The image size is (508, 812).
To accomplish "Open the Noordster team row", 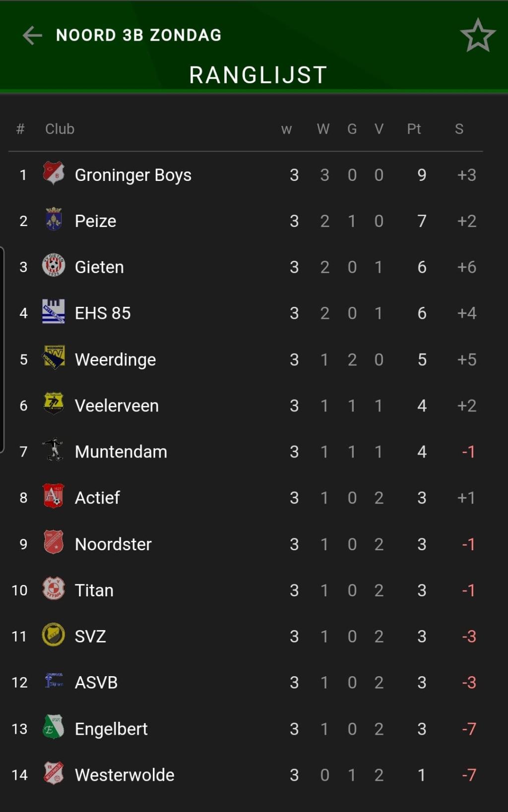I will click(x=246, y=544).
